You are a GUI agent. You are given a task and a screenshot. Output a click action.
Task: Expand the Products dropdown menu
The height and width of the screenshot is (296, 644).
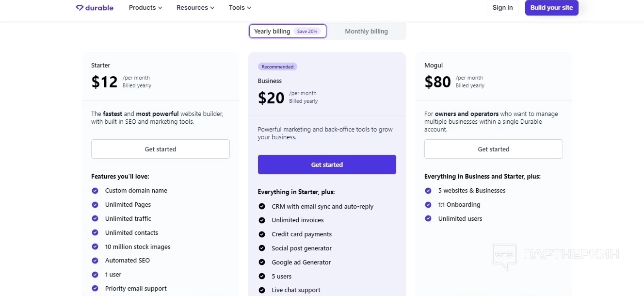(x=145, y=8)
